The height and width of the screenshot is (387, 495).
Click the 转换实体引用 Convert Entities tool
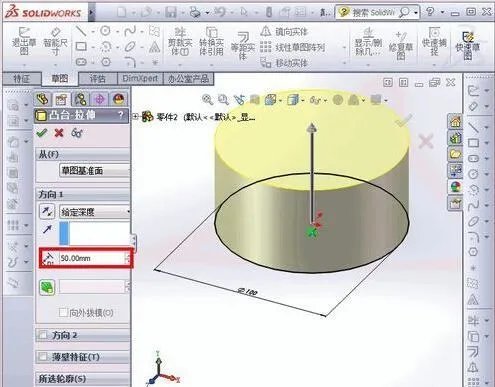pos(211,42)
